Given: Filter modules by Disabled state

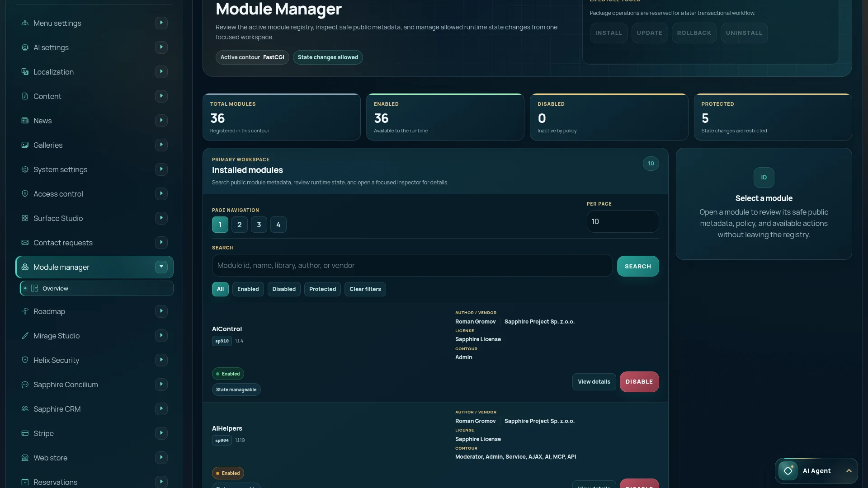Looking at the screenshot, I should [284, 289].
